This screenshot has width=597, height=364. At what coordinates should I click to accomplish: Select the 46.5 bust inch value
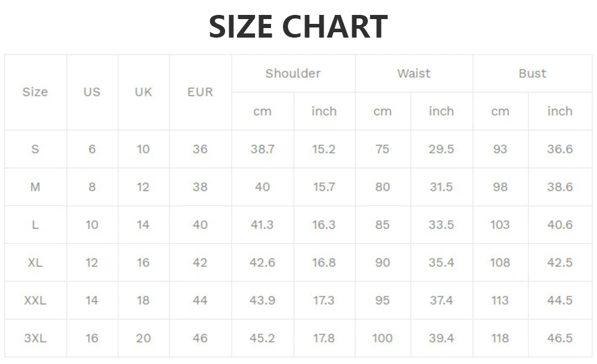[560, 338]
